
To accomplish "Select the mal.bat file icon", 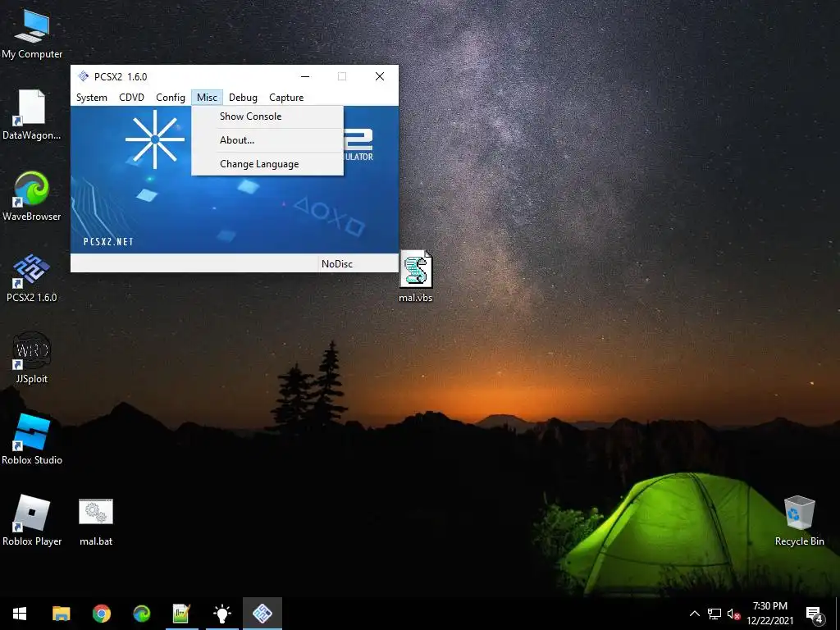I will tap(96, 522).
